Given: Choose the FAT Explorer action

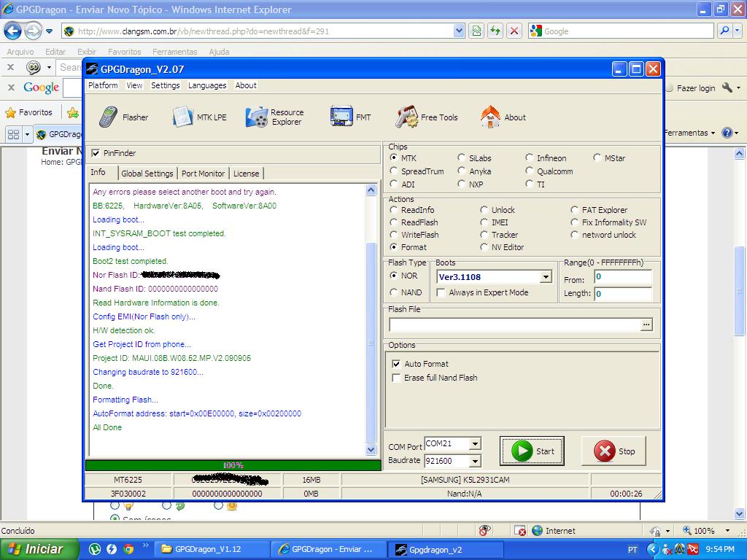Looking at the screenshot, I should [575, 209].
